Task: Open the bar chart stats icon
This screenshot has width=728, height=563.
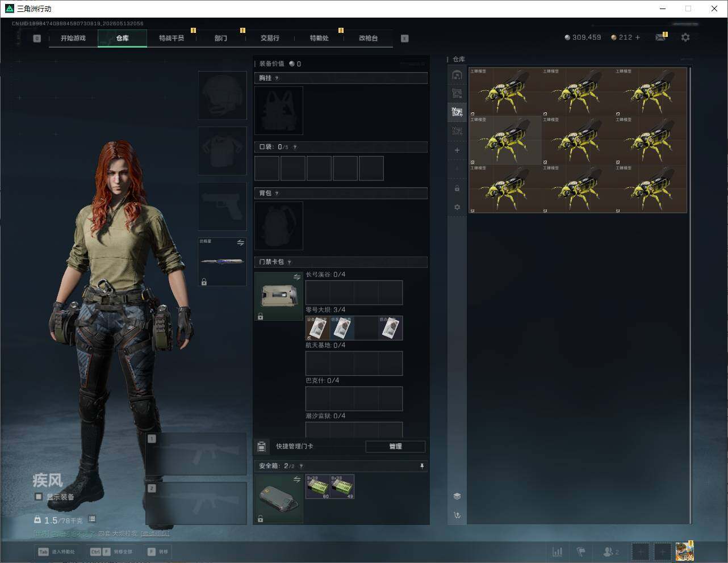Action: 558,552
